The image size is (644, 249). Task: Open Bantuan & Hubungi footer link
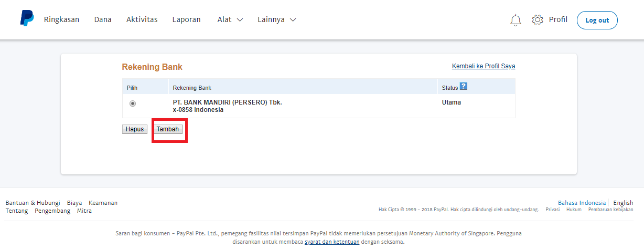pos(33,203)
